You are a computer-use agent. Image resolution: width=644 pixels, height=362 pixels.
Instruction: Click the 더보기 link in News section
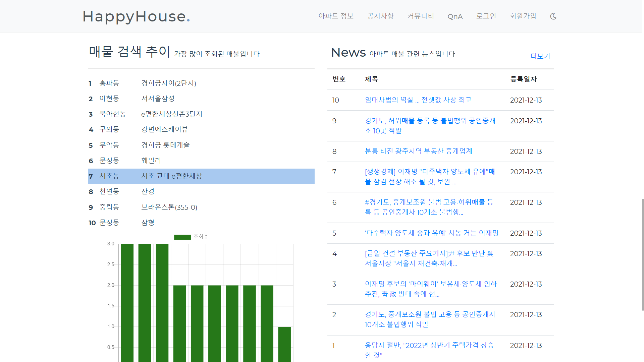540,56
